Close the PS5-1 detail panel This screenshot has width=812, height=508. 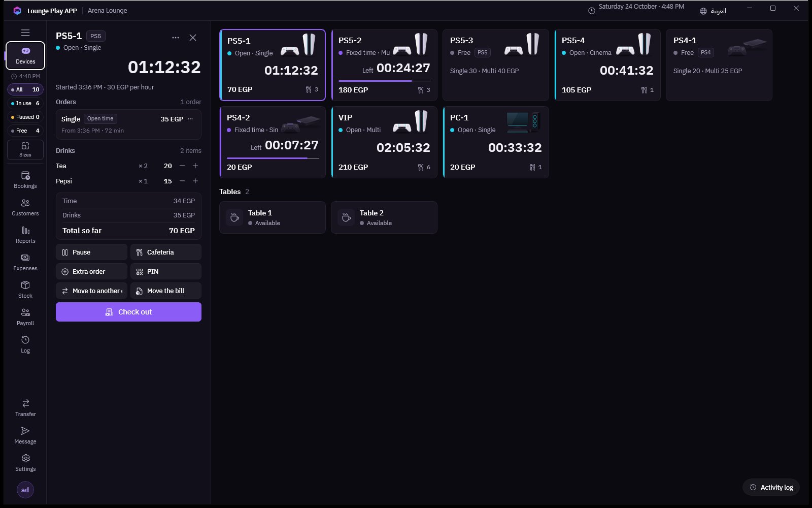193,38
